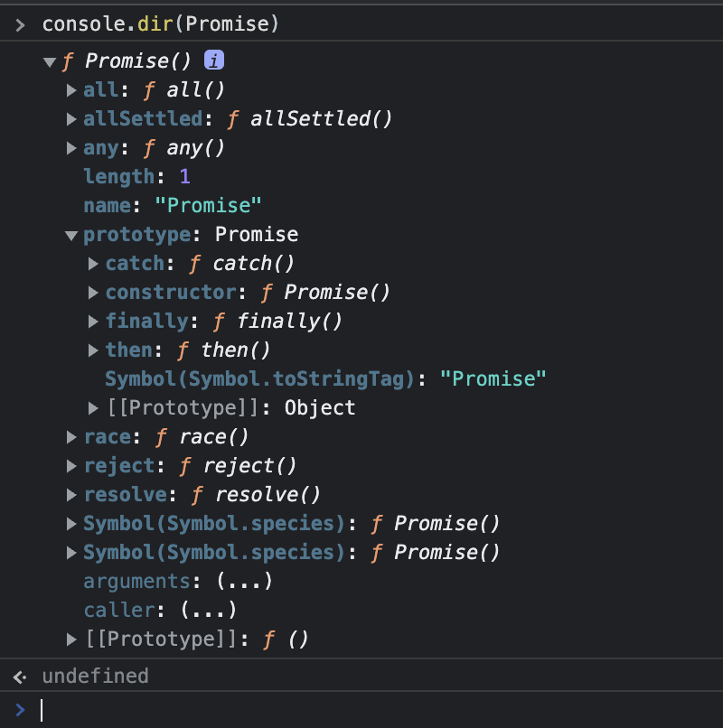Click the f then() function value
Image resolution: width=723 pixels, height=728 pixels.
223,350
